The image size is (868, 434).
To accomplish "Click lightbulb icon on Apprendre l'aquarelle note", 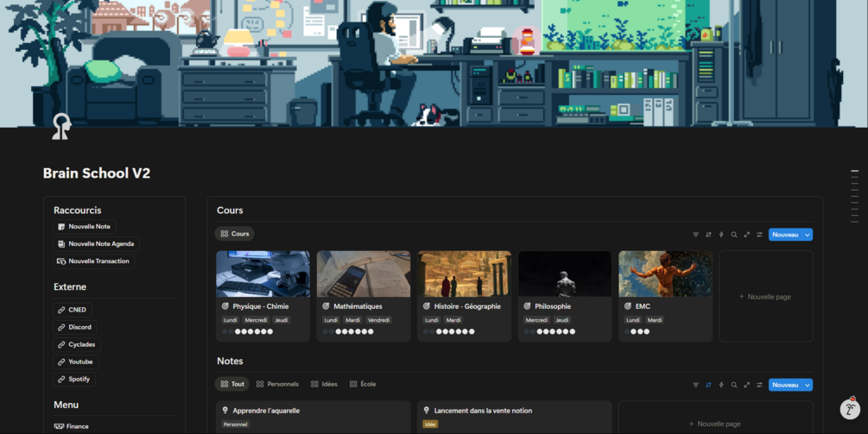I will click(225, 410).
